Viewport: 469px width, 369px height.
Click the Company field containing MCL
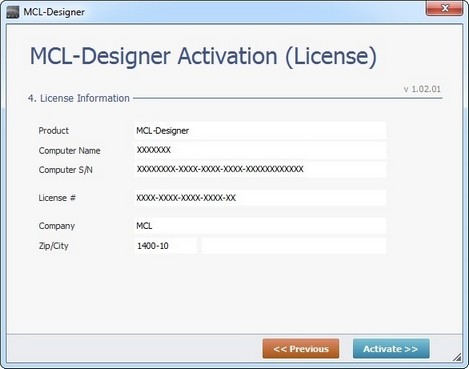[260, 226]
